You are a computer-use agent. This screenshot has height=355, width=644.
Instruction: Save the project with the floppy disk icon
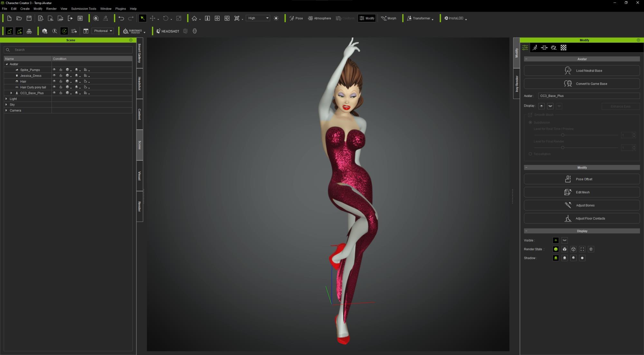click(29, 18)
